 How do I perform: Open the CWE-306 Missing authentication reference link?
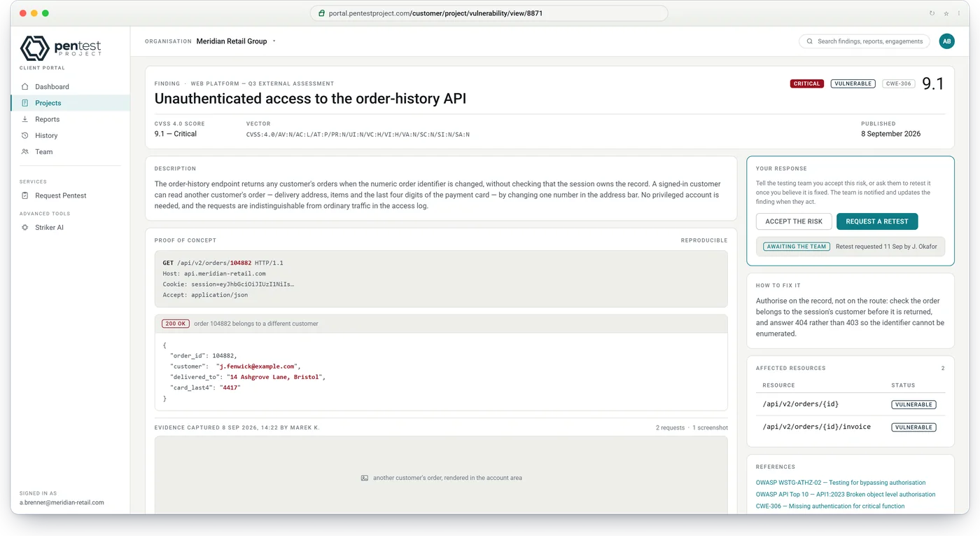point(830,506)
